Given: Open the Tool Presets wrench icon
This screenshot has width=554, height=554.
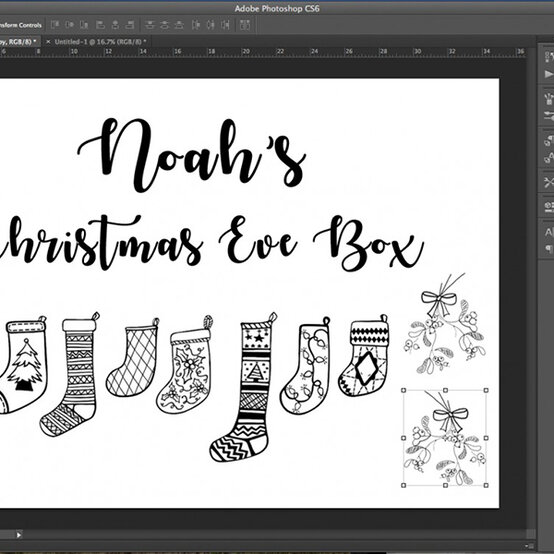Looking at the screenshot, I should (x=549, y=182).
